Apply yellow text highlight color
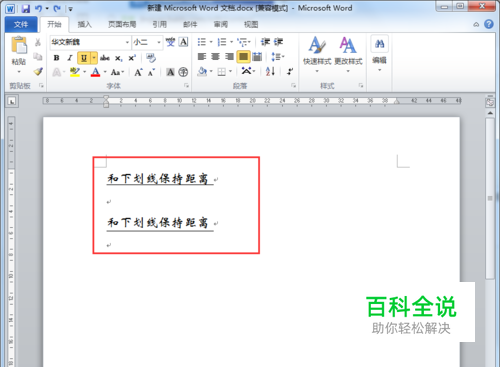The image size is (500, 367). tap(75, 72)
